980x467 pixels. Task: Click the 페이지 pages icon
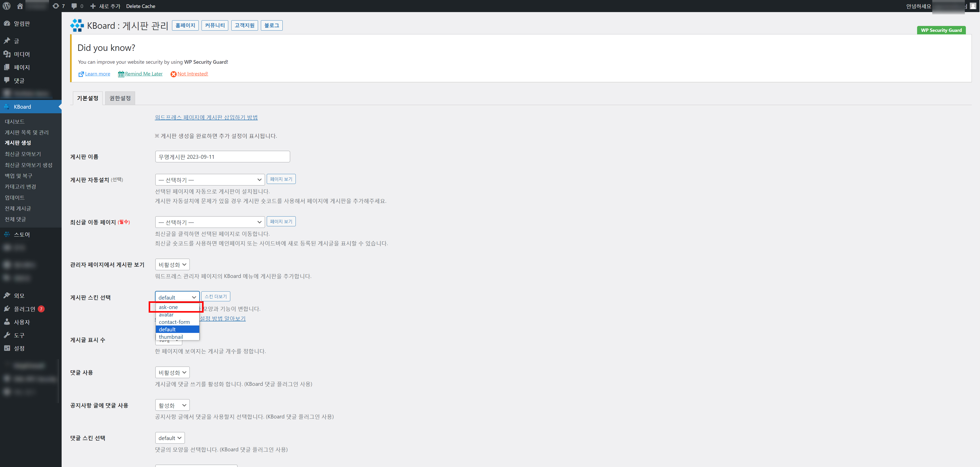[7, 67]
